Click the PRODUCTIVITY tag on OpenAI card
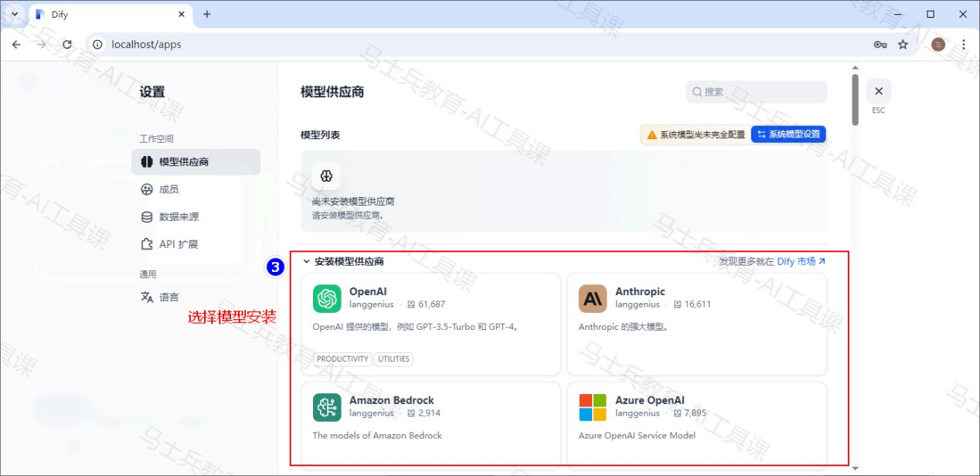980x476 pixels. (342, 359)
